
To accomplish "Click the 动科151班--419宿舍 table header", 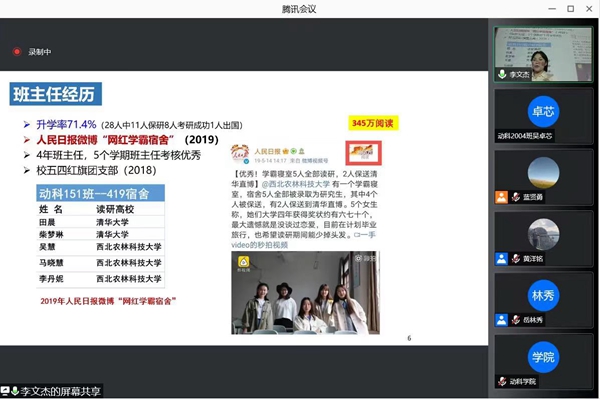I will 101,194.
